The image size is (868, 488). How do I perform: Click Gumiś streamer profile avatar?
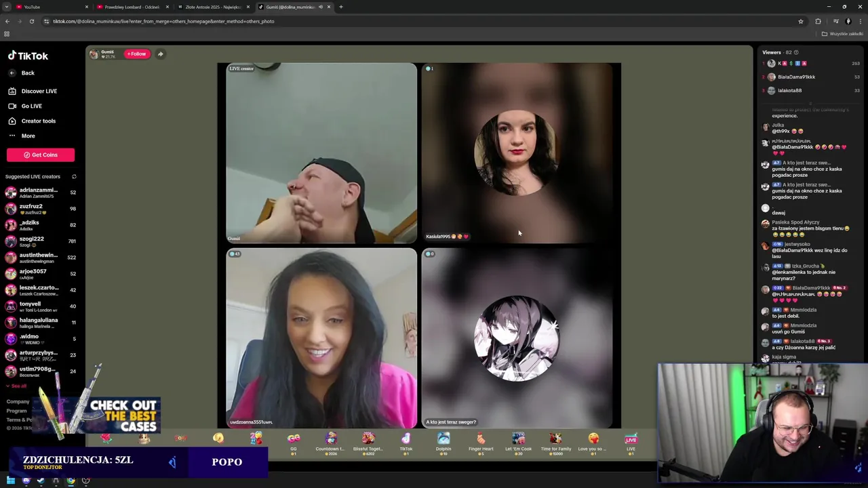tap(94, 54)
